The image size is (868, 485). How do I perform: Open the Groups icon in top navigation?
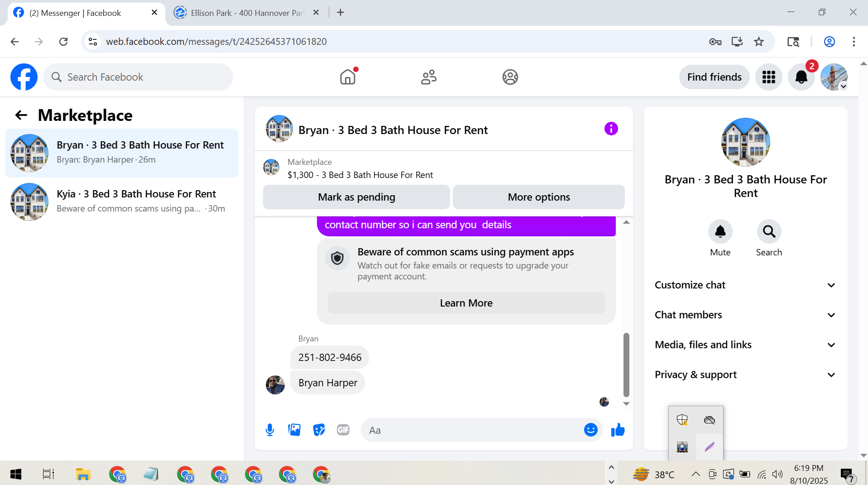click(x=510, y=77)
